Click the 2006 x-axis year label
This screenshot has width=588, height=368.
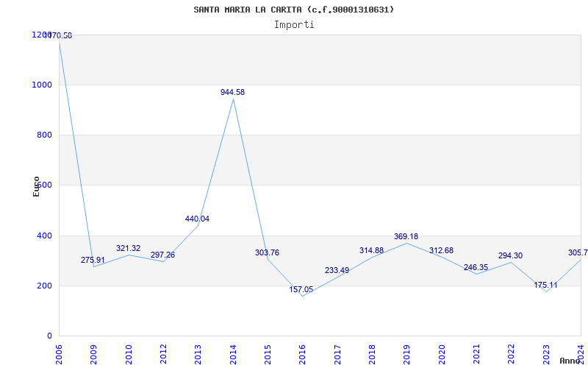59,355
